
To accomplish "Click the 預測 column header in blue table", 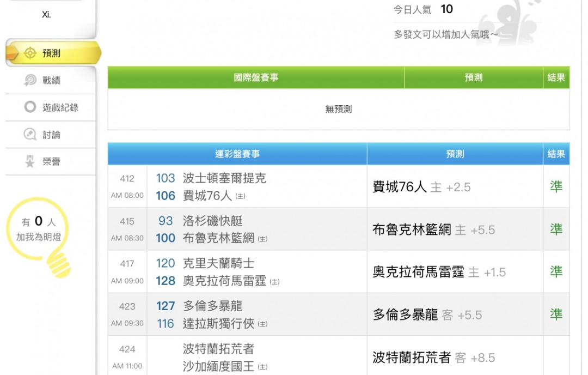I will point(455,154).
